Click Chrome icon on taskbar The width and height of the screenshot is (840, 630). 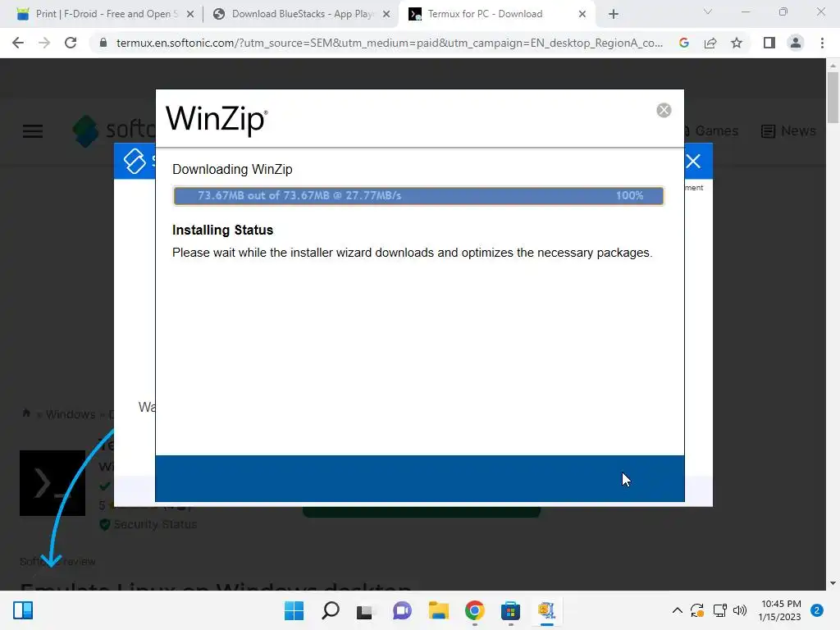tap(475, 610)
